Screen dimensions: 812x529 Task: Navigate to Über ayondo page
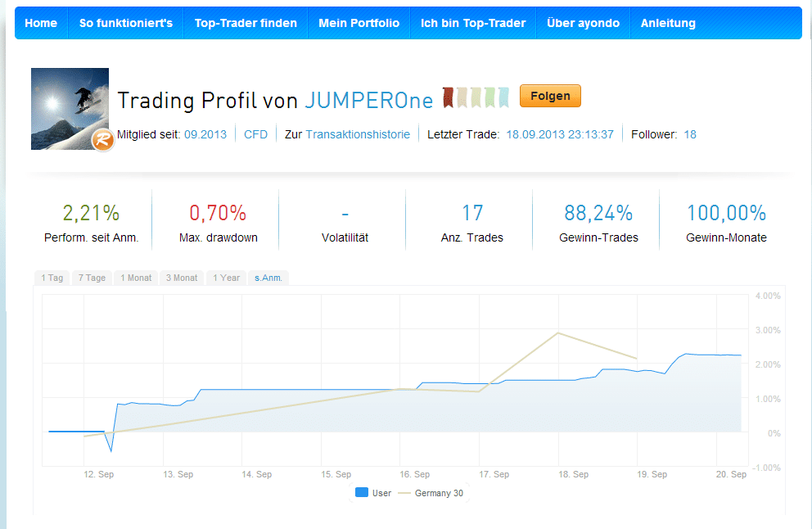click(583, 23)
